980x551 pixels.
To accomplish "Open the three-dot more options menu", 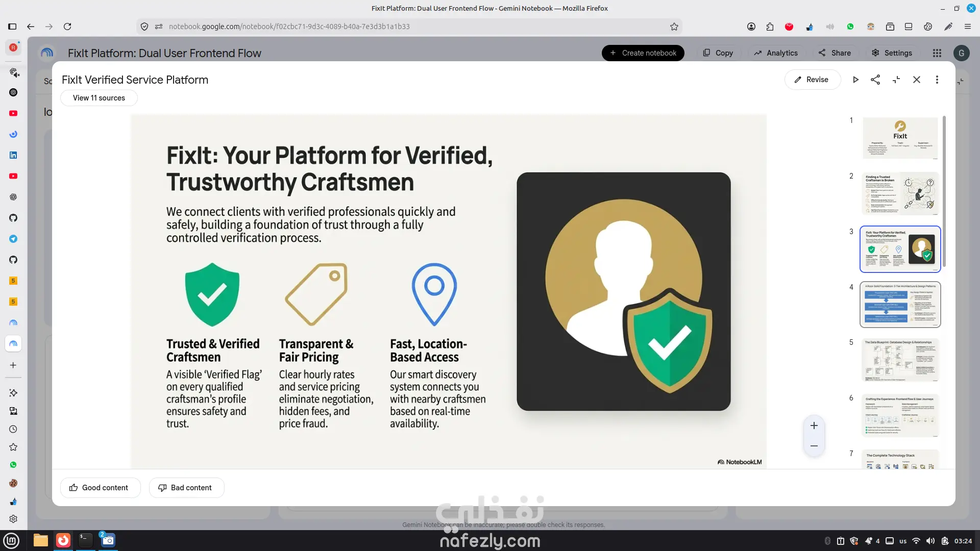I will 937,80.
